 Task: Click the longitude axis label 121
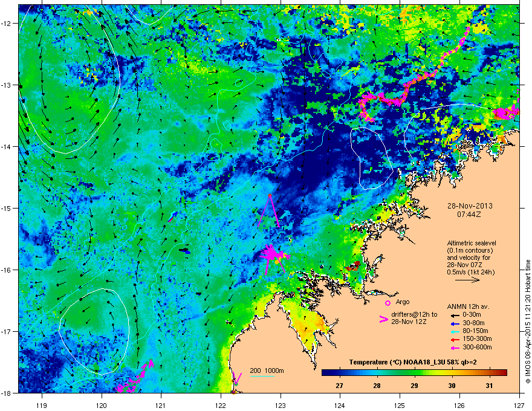(161, 405)
